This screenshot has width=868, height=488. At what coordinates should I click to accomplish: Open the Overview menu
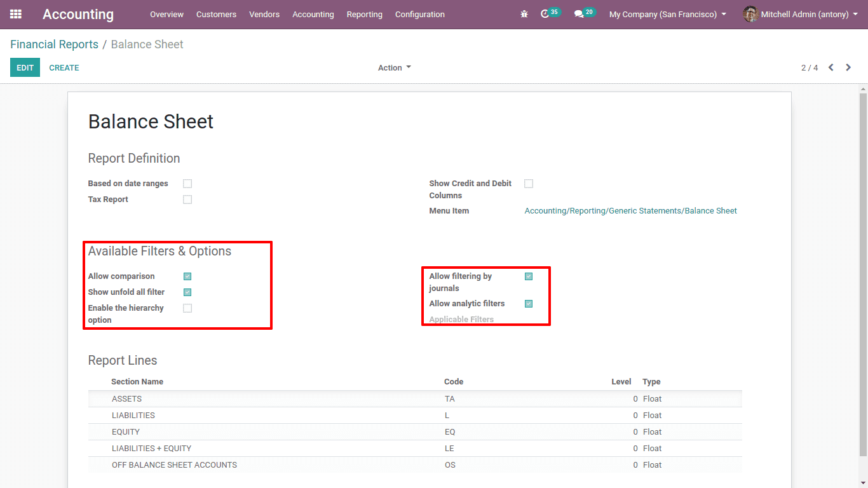pos(166,14)
